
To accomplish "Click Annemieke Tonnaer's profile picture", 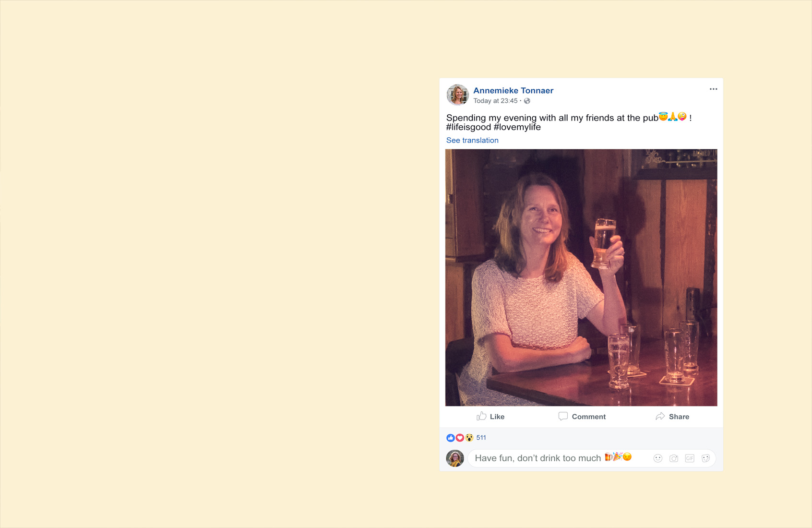I will pos(457,95).
